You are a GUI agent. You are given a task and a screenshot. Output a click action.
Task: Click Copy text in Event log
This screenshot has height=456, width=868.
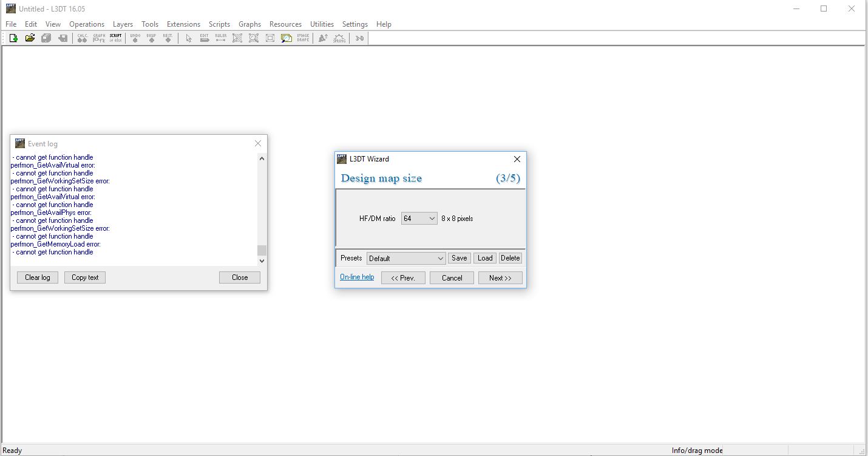[85, 277]
